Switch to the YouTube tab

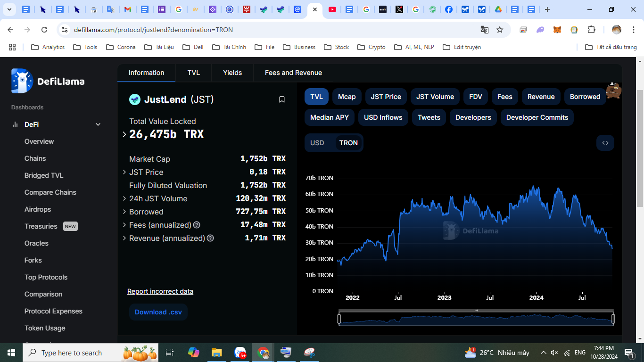332,9
